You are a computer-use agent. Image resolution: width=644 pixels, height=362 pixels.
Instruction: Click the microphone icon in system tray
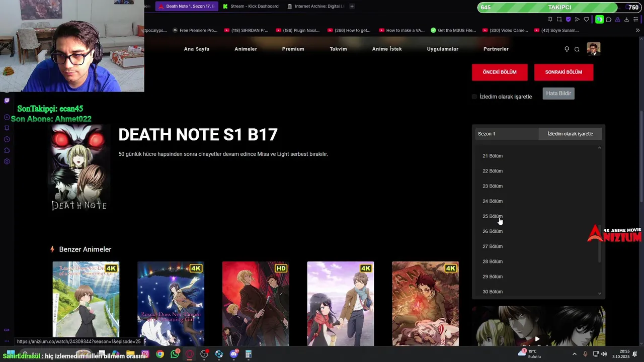pyautogui.click(x=585, y=354)
